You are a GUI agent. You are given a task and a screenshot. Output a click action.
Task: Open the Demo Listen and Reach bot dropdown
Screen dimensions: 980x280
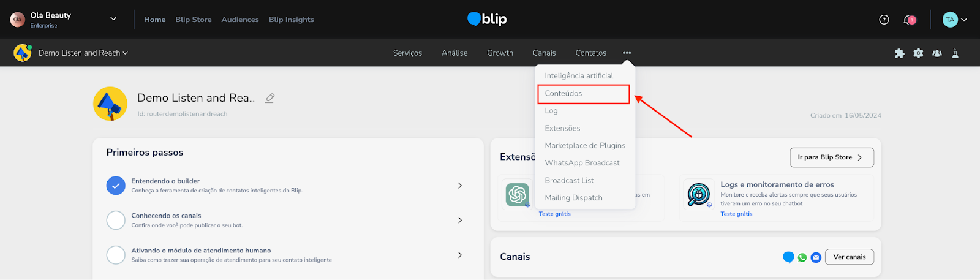(83, 53)
